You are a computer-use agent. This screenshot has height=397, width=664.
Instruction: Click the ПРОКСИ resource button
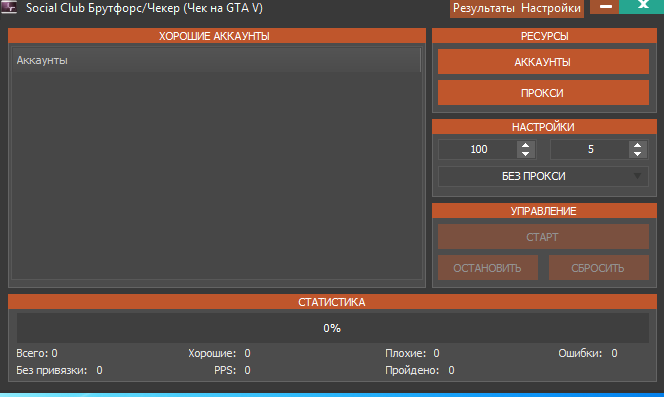543,93
